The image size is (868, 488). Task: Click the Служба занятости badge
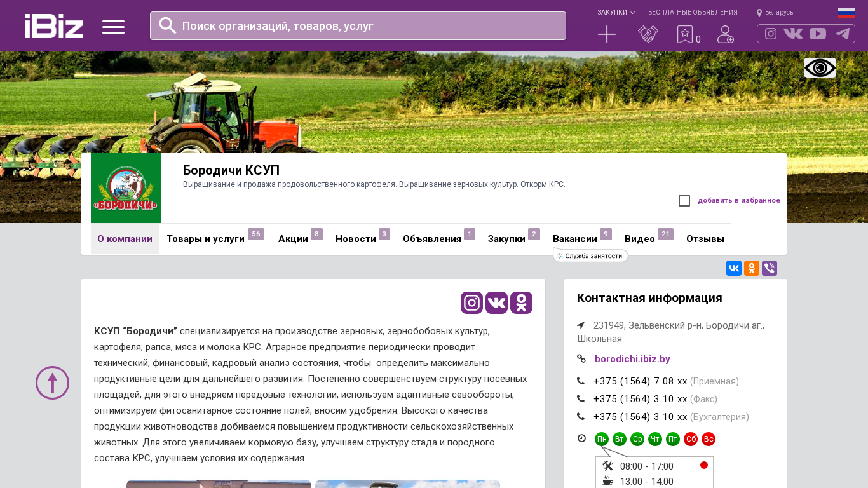(x=591, y=255)
